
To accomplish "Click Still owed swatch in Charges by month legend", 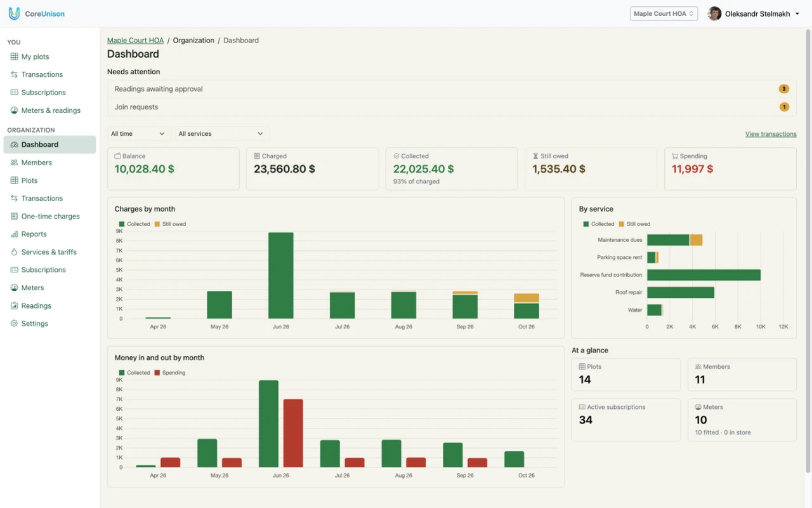I will tap(157, 224).
